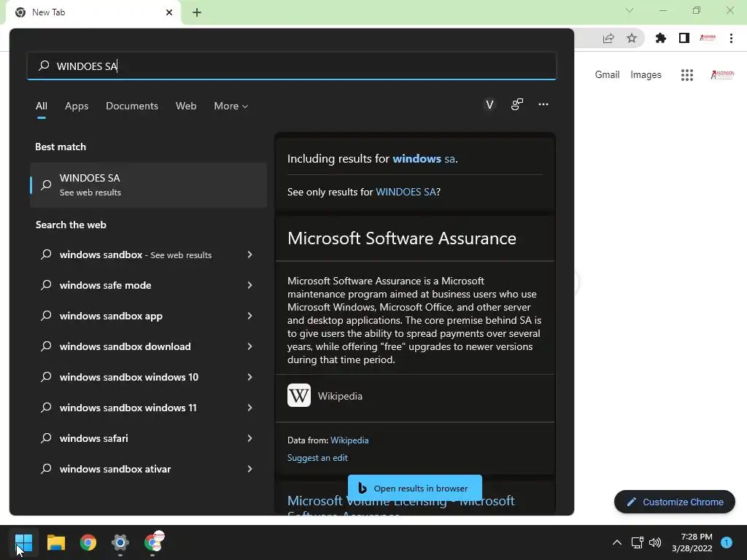Open File Explorer from the taskbar
This screenshot has height=560, width=747.
tap(55, 542)
